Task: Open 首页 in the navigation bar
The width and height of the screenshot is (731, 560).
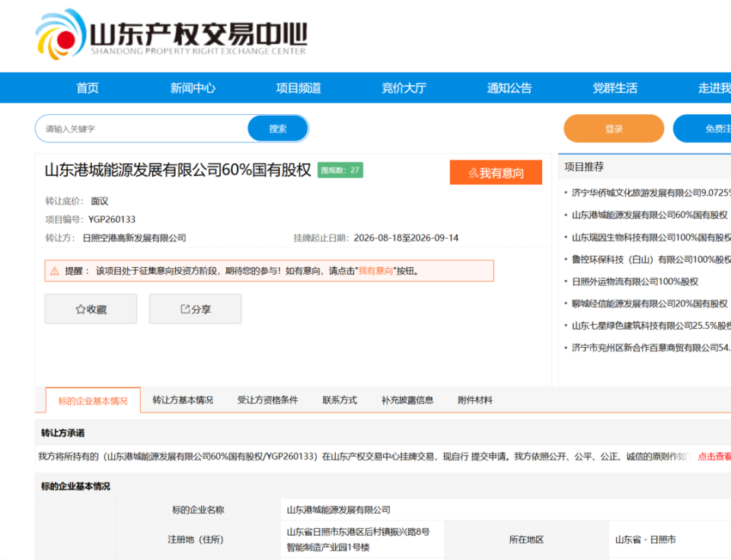Action: 88,88
